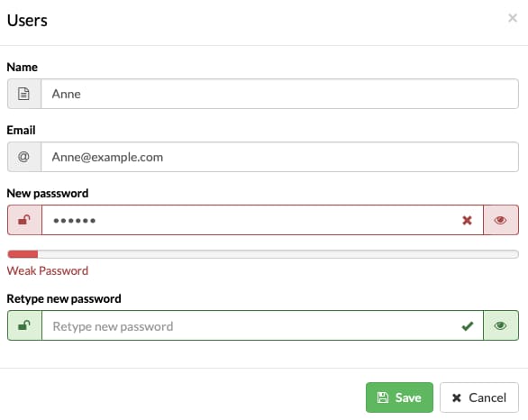The width and height of the screenshot is (528, 420).
Task: Click the Weak Password warning text
Action: point(48,270)
